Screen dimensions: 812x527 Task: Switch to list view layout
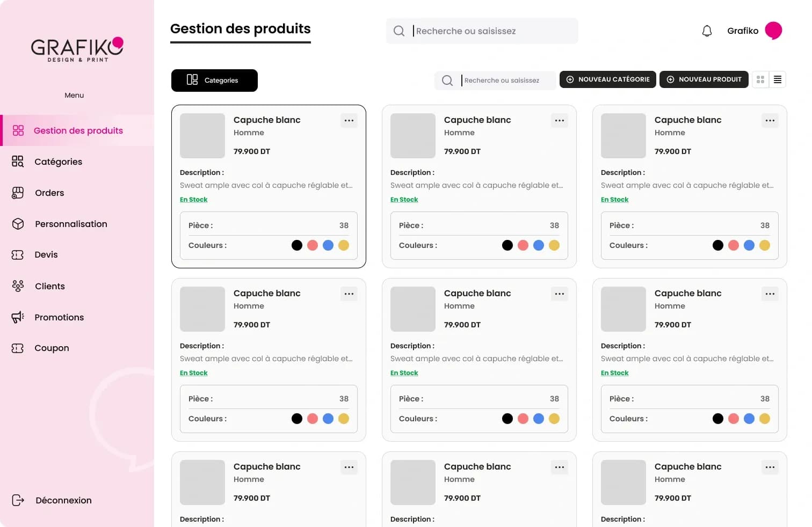778,79
